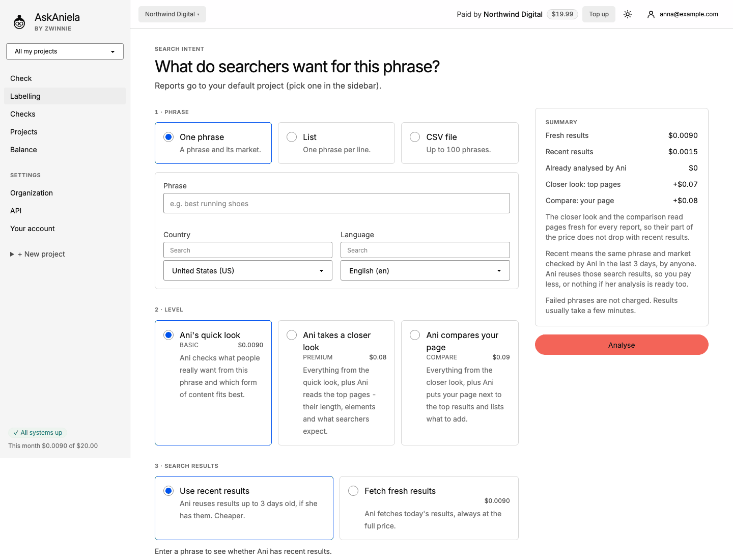The width and height of the screenshot is (733, 560).
Task: Click the All systems up status badge
Action: click(38, 433)
